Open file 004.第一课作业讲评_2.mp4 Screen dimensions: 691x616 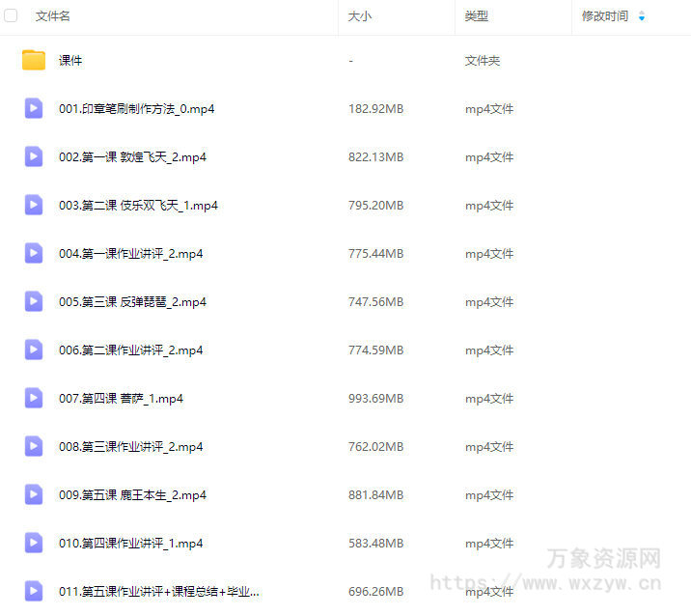pos(131,254)
